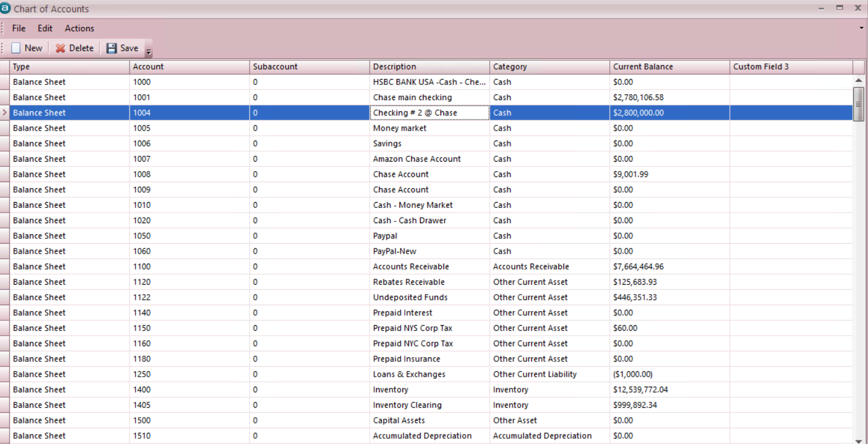
Task: Click the Checking # 2 @ Chase description field
Action: click(429, 112)
